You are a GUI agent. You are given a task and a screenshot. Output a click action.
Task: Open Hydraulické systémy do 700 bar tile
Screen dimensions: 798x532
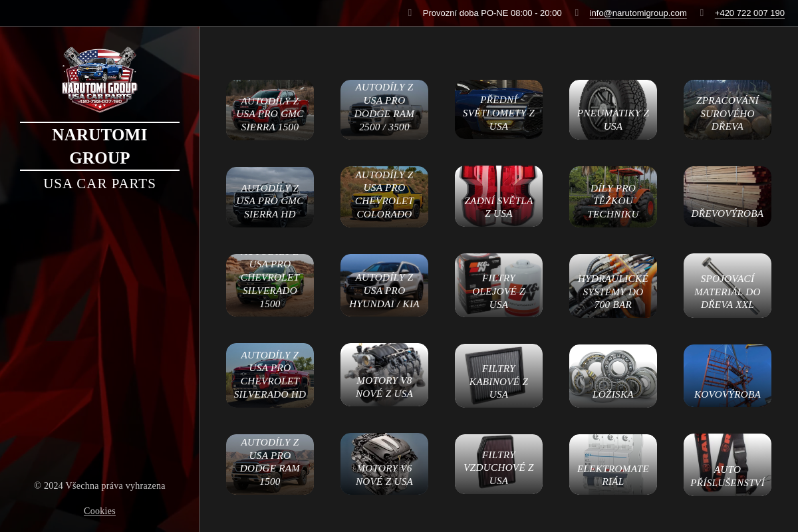(613, 285)
